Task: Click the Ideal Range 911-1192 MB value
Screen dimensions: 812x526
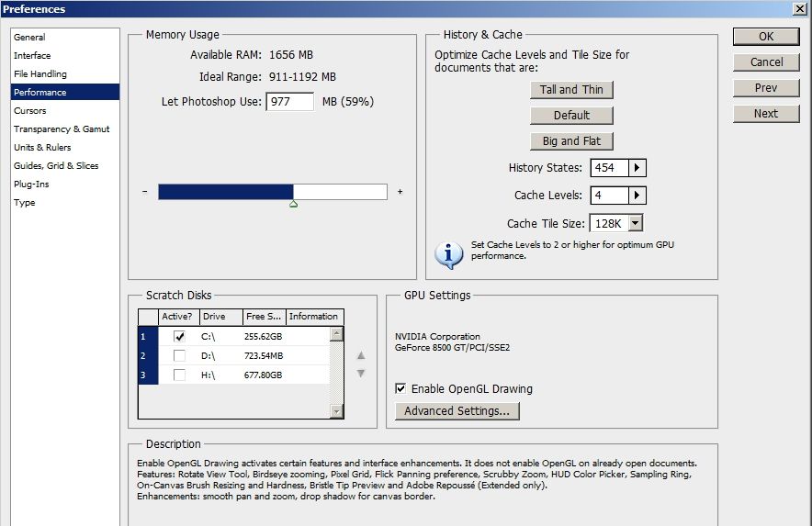Action: coord(302,77)
